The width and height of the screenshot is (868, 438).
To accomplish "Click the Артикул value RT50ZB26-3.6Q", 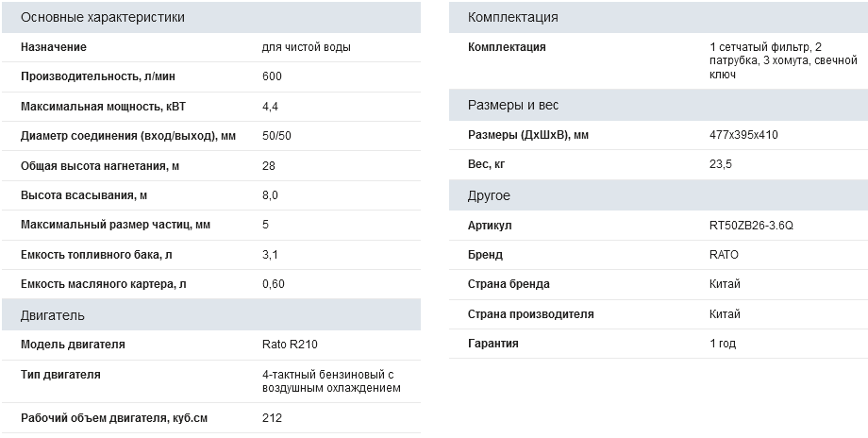I will 751,226.
